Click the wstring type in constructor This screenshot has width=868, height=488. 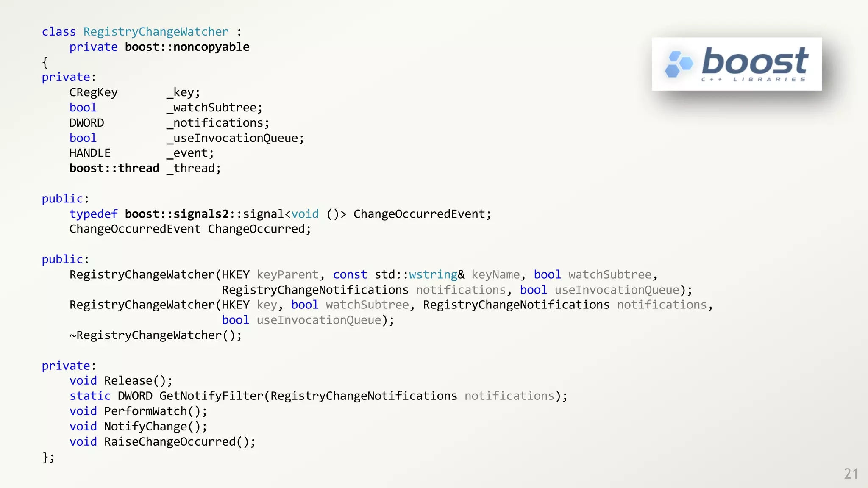[x=433, y=274]
